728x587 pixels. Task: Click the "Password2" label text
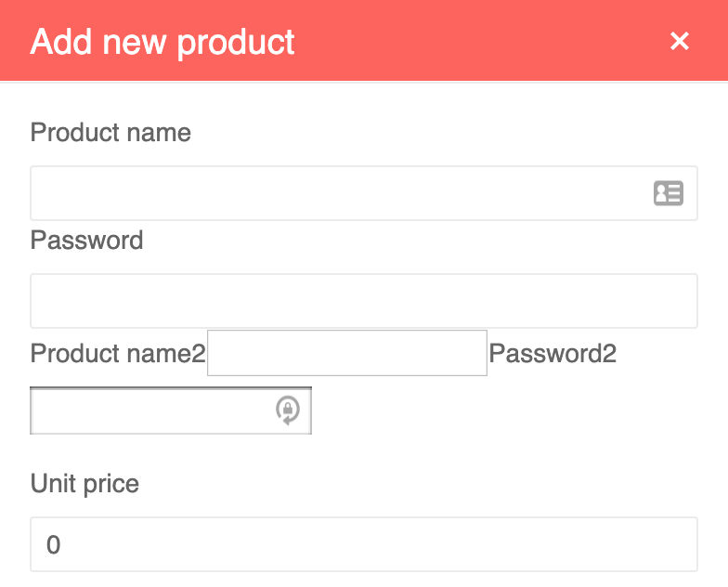click(552, 354)
